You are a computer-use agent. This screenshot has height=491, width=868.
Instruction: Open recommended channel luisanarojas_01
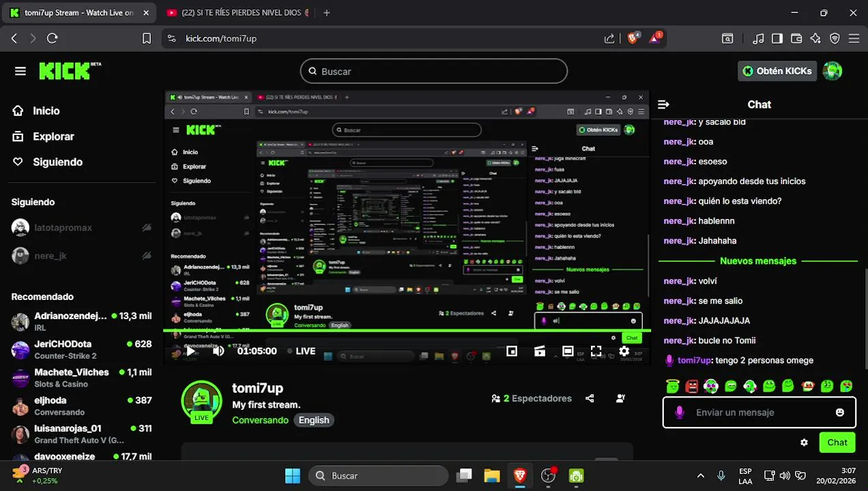(81, 434)
